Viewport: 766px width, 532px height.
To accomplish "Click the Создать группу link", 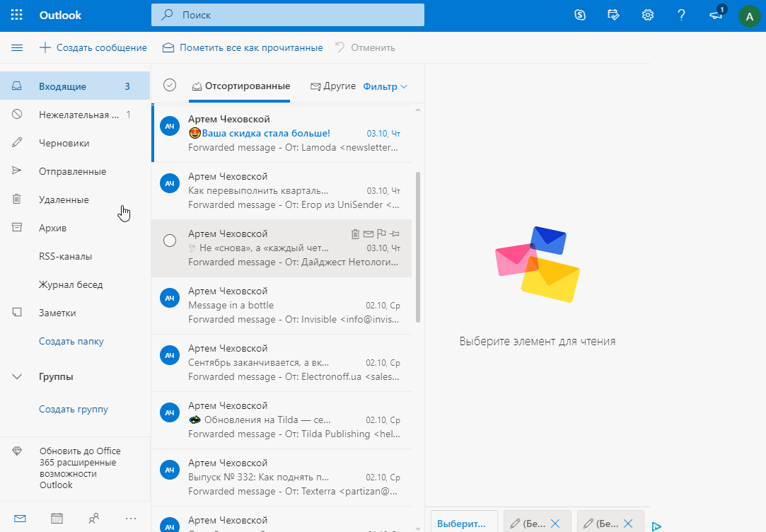I will click(74, 410).
